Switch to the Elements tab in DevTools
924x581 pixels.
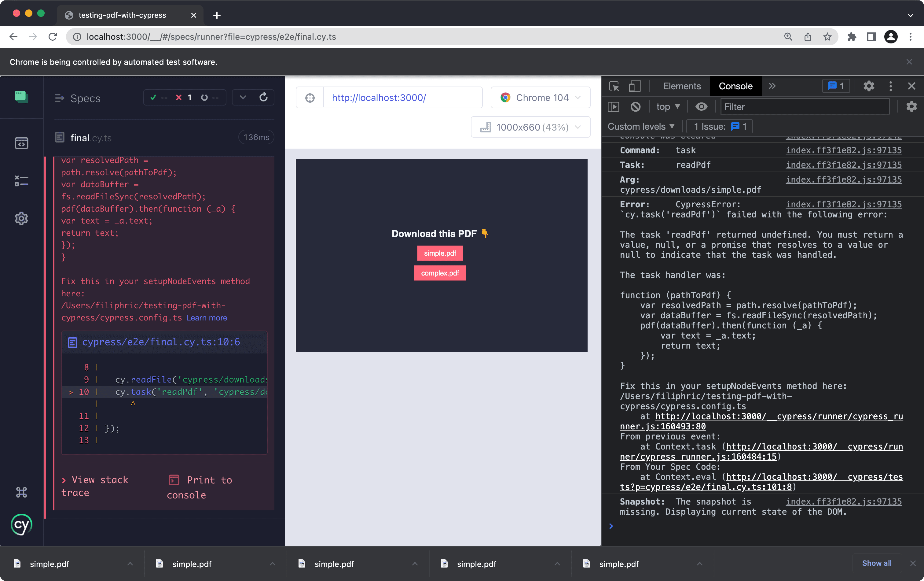[x=681, y=86]
